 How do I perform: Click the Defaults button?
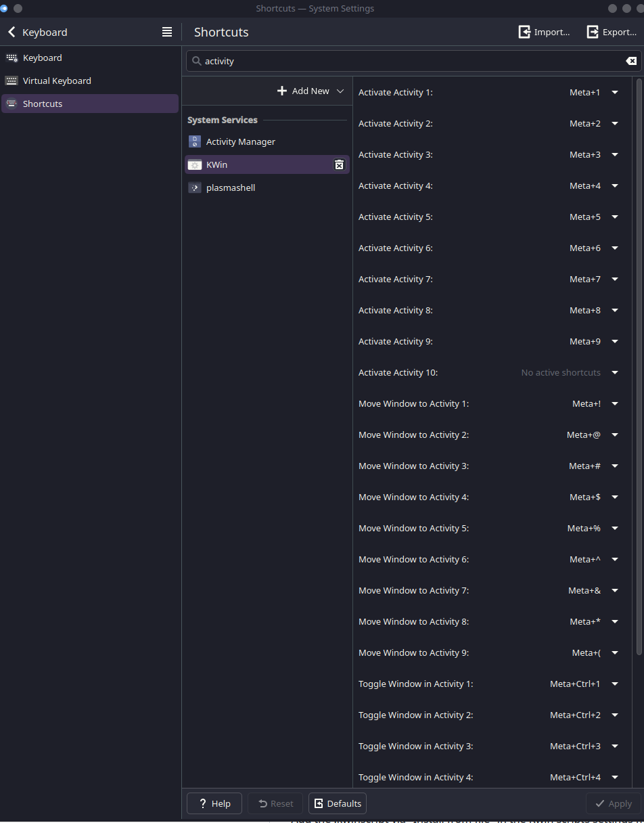click(x=338, y=803)
